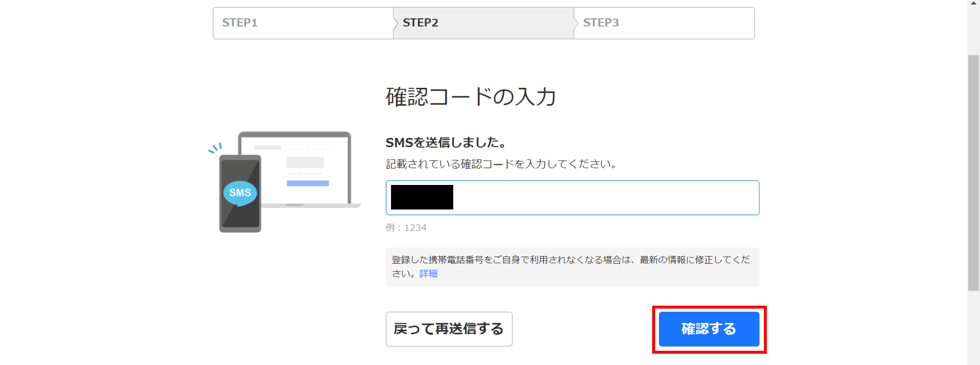This screenshot has width=980, height=365.
Task: Click the smartphone illustration
Action: click(x=240, y=193)
